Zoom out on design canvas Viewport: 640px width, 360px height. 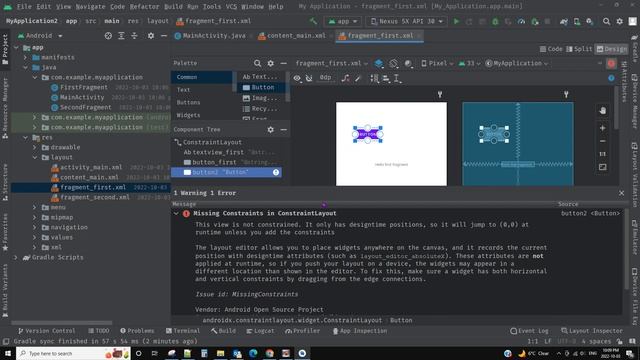pos(602,141)
